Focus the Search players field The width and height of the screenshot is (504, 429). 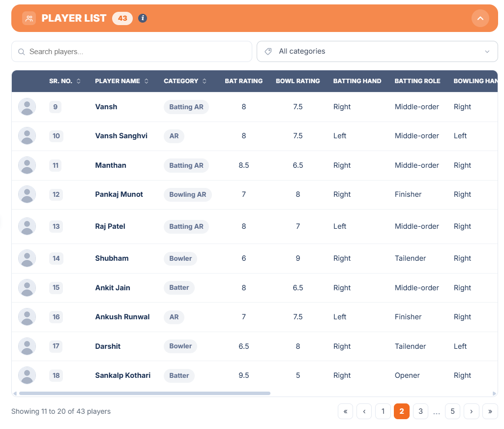[132, 52]
